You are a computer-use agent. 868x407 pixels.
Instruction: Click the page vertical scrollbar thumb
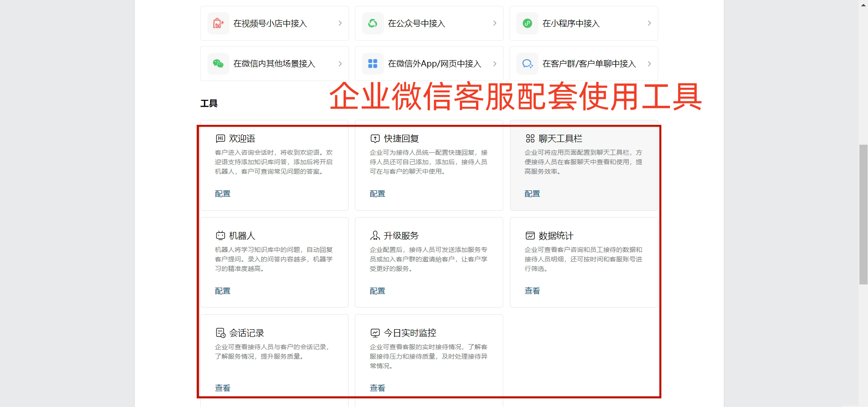coord(863,214)
